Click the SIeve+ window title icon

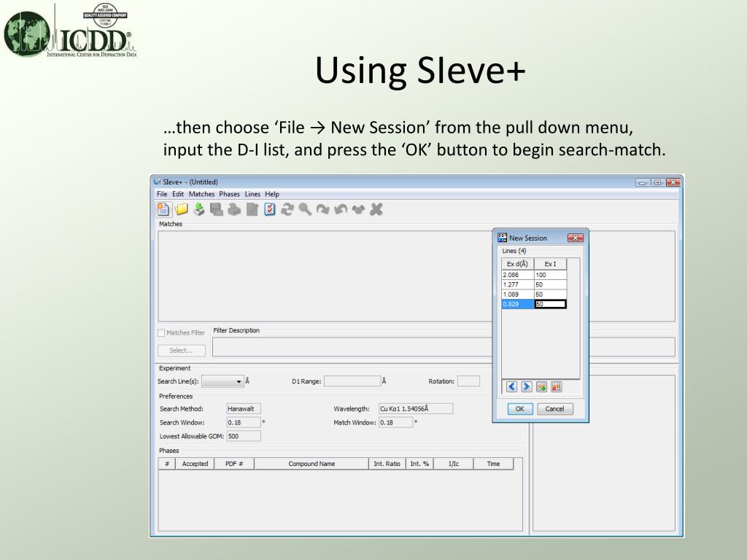coord(158,182)
